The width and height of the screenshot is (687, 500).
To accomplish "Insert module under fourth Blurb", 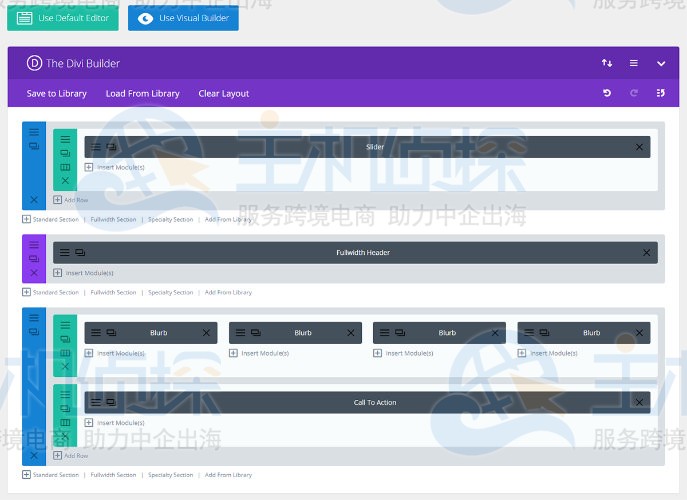I will point(548,353).
